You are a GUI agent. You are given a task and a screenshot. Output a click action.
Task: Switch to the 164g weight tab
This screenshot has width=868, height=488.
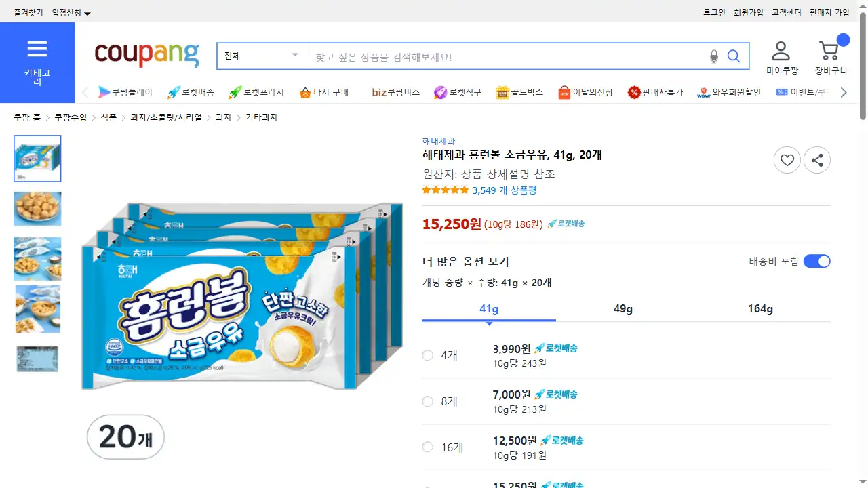click(x=760, y=309)
